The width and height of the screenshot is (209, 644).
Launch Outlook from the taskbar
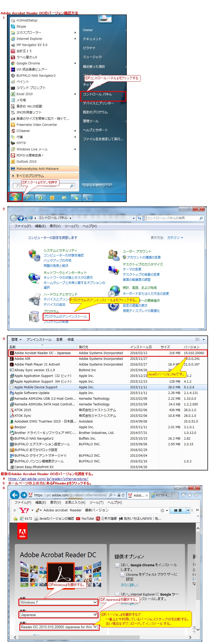coord(52,198)
